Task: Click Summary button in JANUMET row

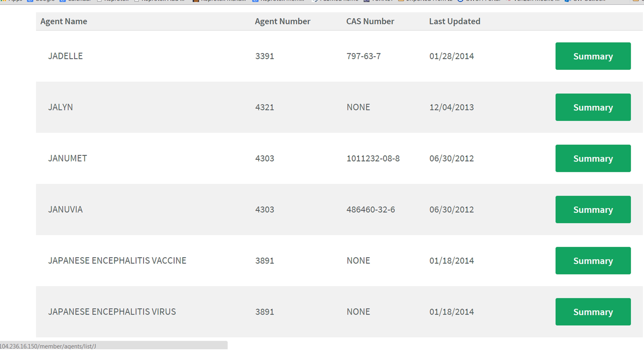Action: [593, 158]
